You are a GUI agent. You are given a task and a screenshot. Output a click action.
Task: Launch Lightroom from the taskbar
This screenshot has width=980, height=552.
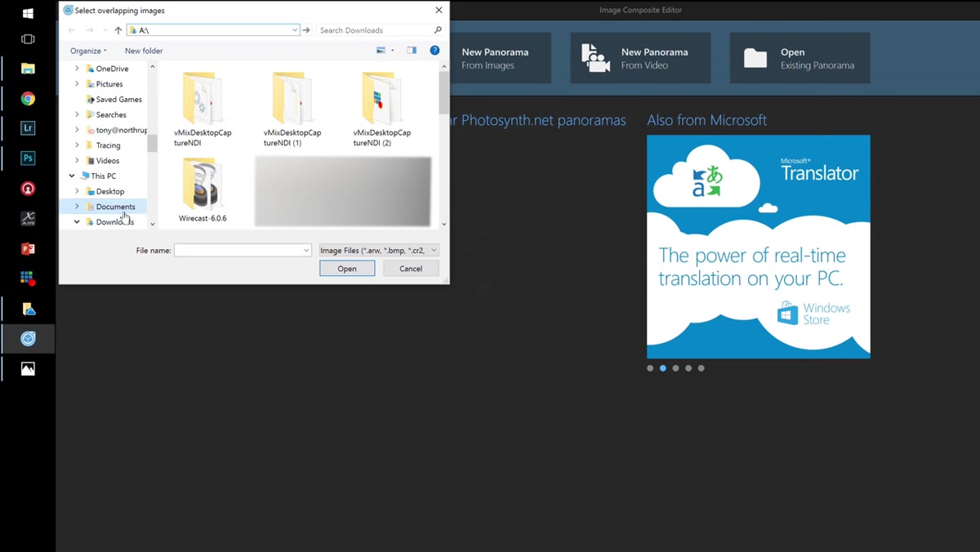click(x=28, y=128)
